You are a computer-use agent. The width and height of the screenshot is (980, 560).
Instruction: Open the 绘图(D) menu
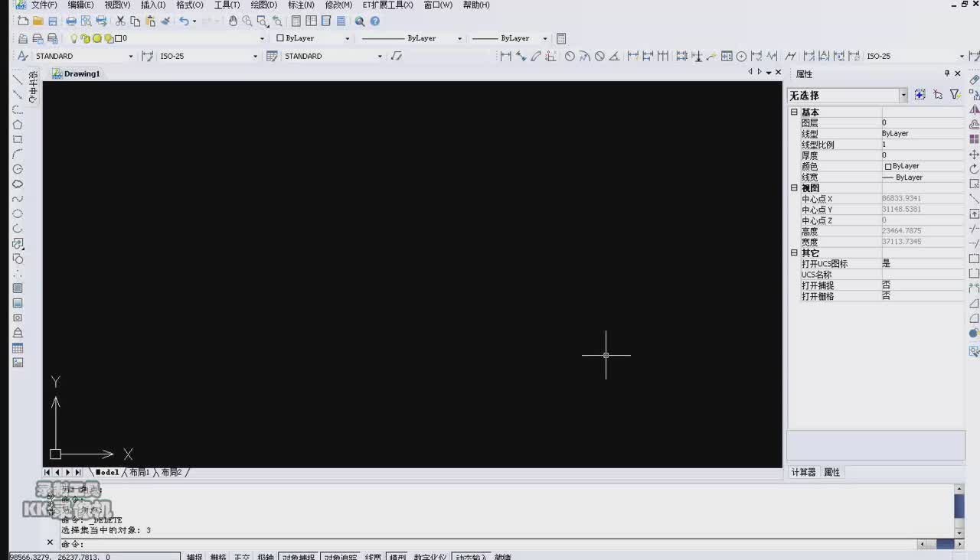[264, 5]
